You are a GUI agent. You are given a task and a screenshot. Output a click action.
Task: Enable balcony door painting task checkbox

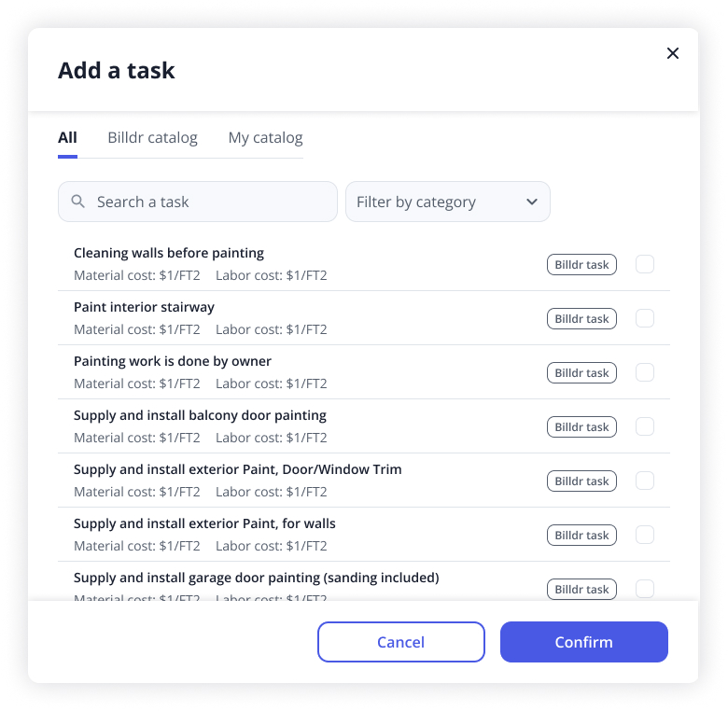pos(645,426)
